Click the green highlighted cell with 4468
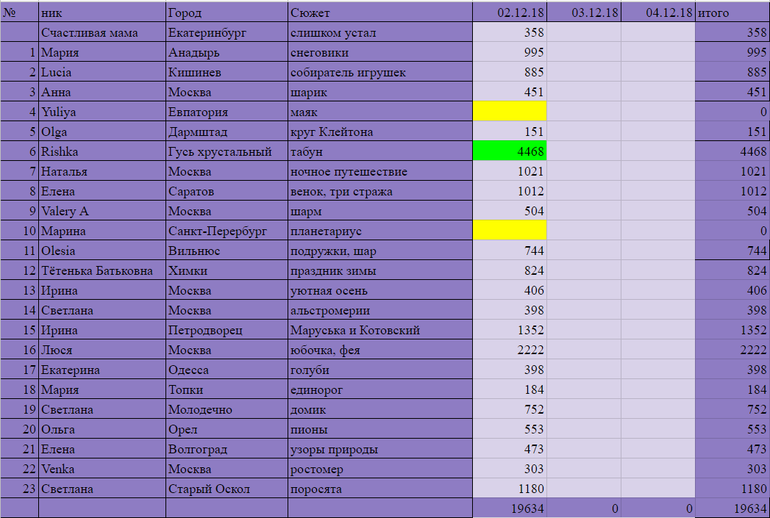This screenshot has height=518, width=770. [509, 152]
